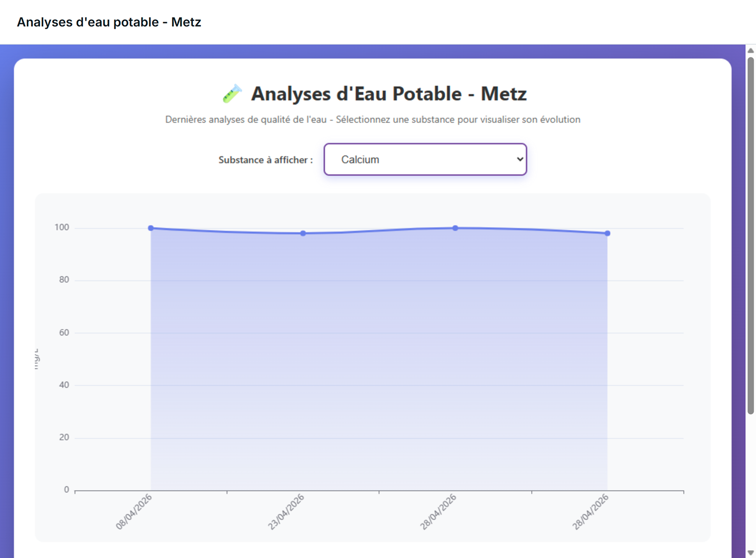The width and height of the screenshot is (756, 558).
Task: Click the x-axis date label "08/04/2026"
Action: click(134, 512)
